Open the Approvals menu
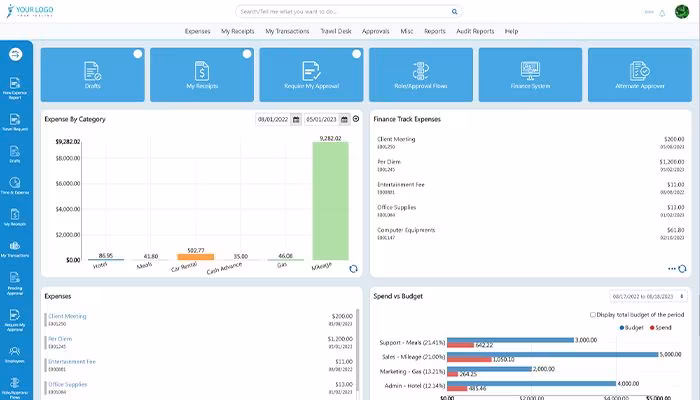This screenshot has height=400, width=700. coord(375,31)
